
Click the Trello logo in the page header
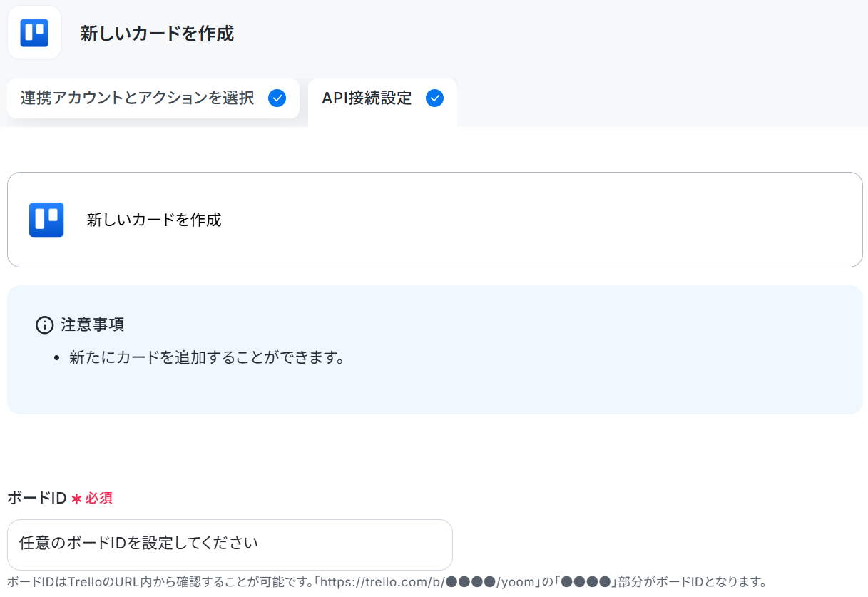pyautogui.click(x=34, y=33)
